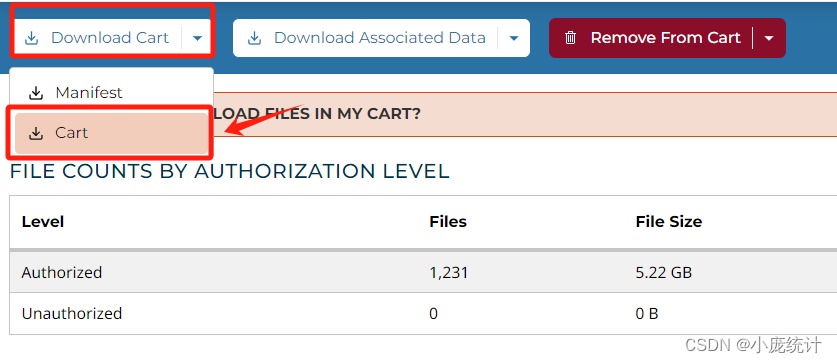Click the Files column header

(x=448, y=222)
